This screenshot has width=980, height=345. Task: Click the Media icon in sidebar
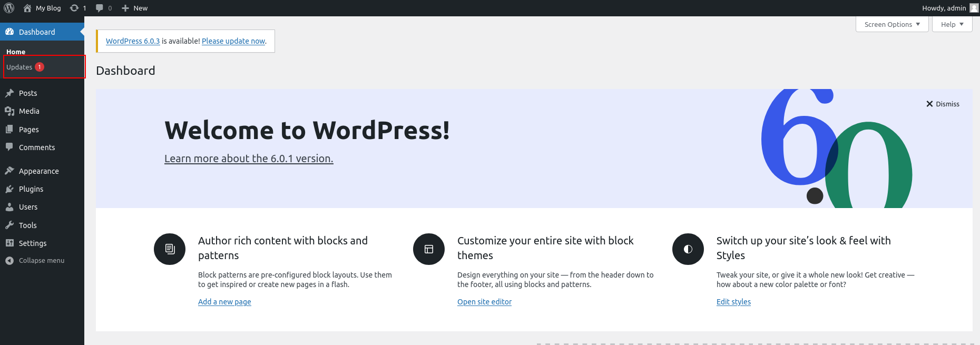click(x=9, y=111)
